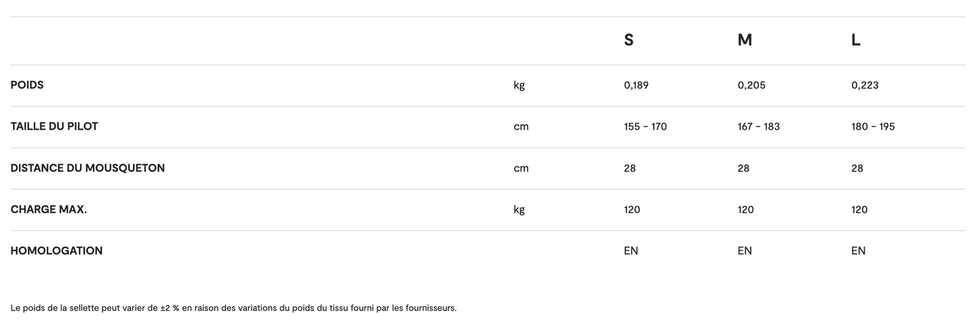Select the M size column header

tap(745, 40)
